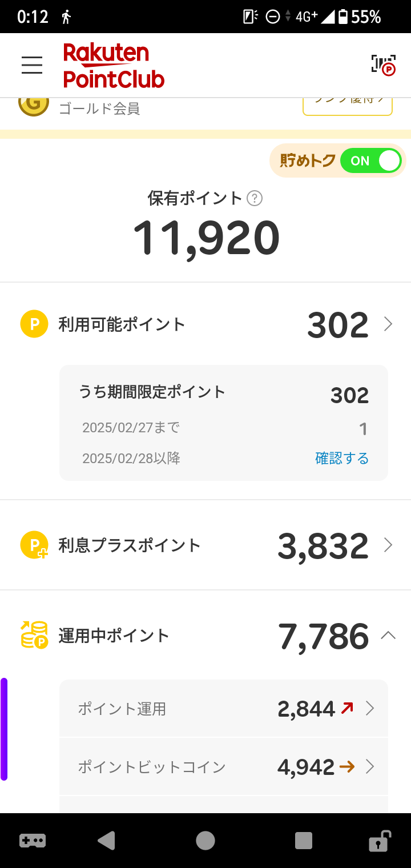Open the barcode point card icon
The image size is (411, 868).
(383, 65)
